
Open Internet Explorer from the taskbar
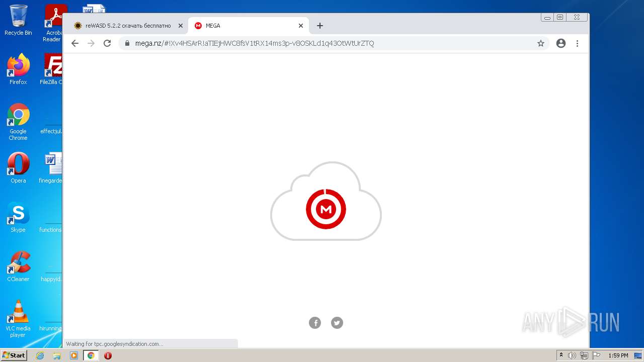(x=40, y=355)
